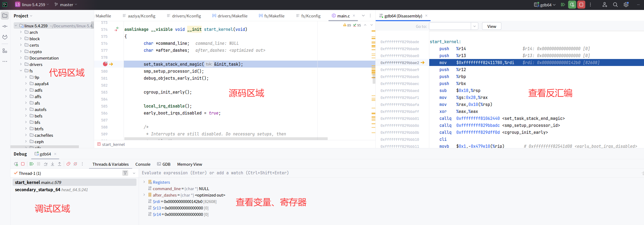This screenshot has width=644, height=225.
Task: Open the GDB debug tab
Action: coord(164,164)
